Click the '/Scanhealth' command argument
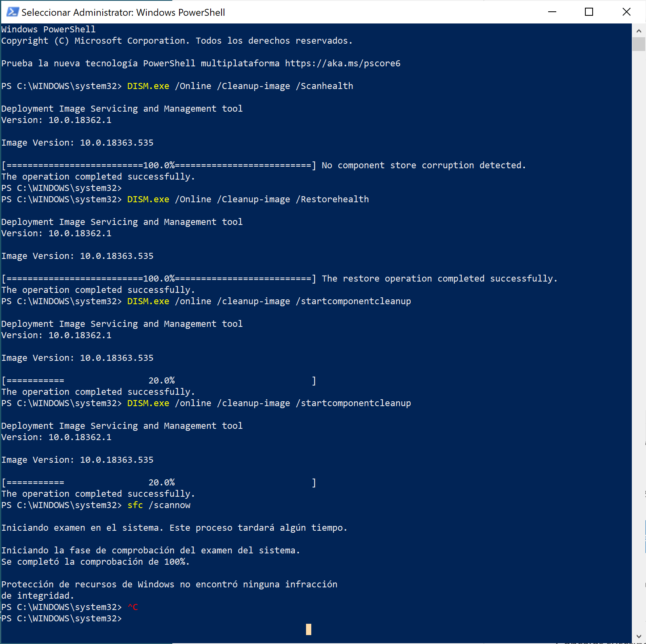 [x=324, y=86]
